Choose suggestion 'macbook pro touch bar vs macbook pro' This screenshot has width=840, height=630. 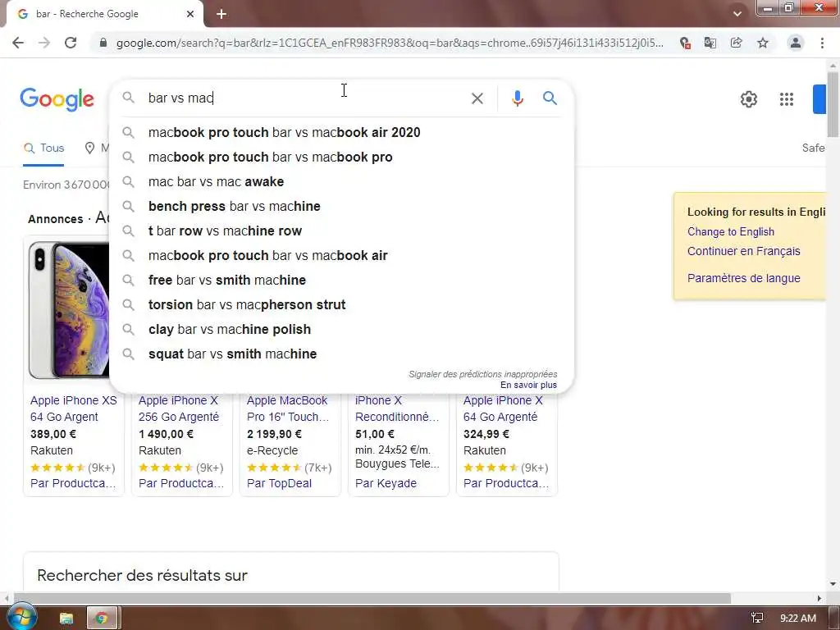(x=341, y=157)
